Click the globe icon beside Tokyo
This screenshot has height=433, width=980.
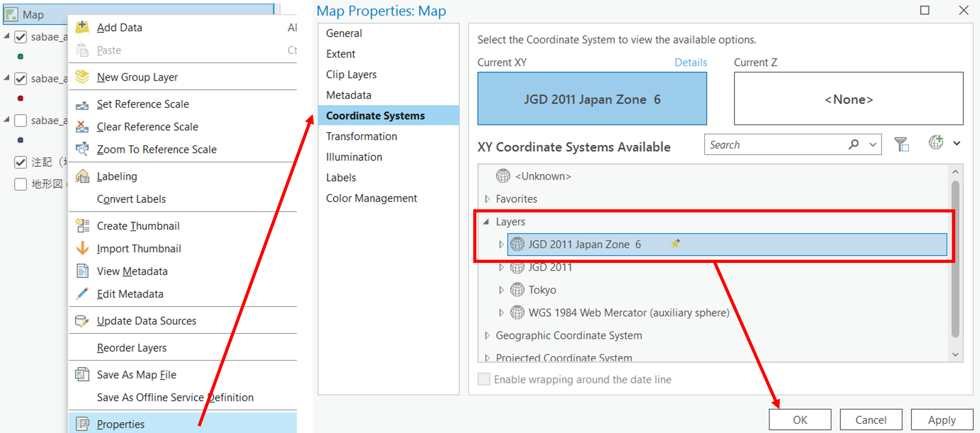point(517,289)
